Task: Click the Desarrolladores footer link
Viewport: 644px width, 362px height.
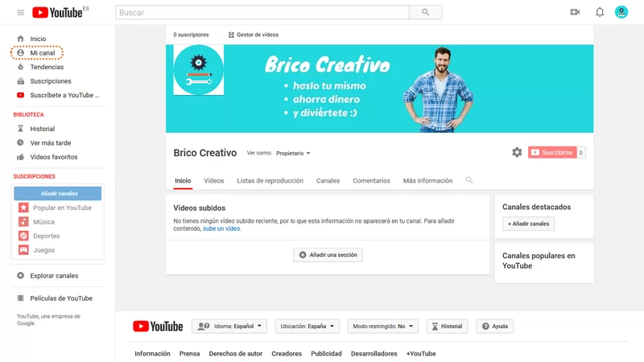Action: pos(374,354)
